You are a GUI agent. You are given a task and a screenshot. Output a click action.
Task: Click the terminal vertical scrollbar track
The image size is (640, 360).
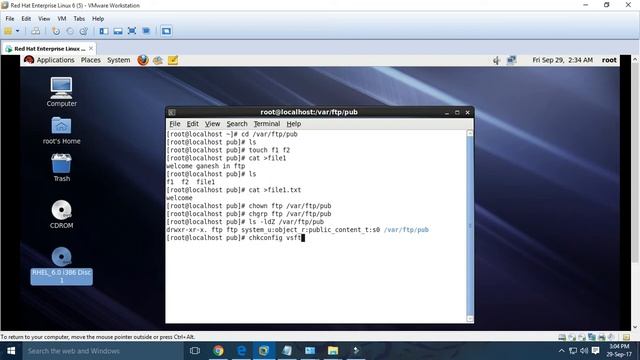pyautogui.click(x=470, y=226)
